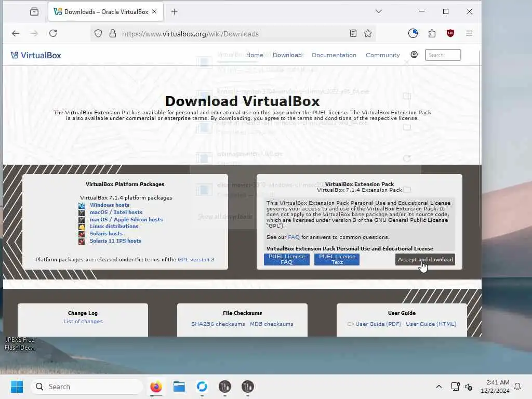Open Firefox from the taskbar
The image size is (532, 399).
pos(156,387)
